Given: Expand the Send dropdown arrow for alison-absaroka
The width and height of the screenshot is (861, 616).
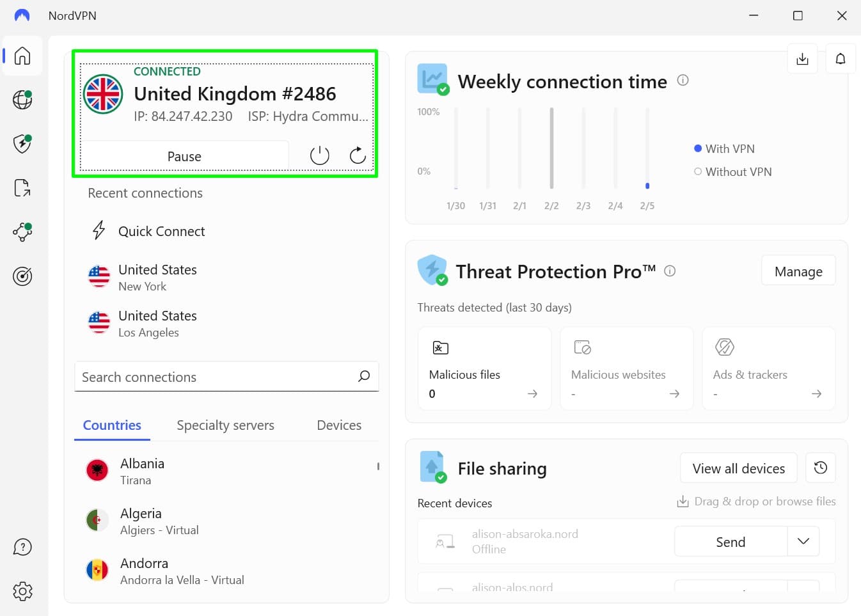Looking at the screenshot, I should (803, 541).
